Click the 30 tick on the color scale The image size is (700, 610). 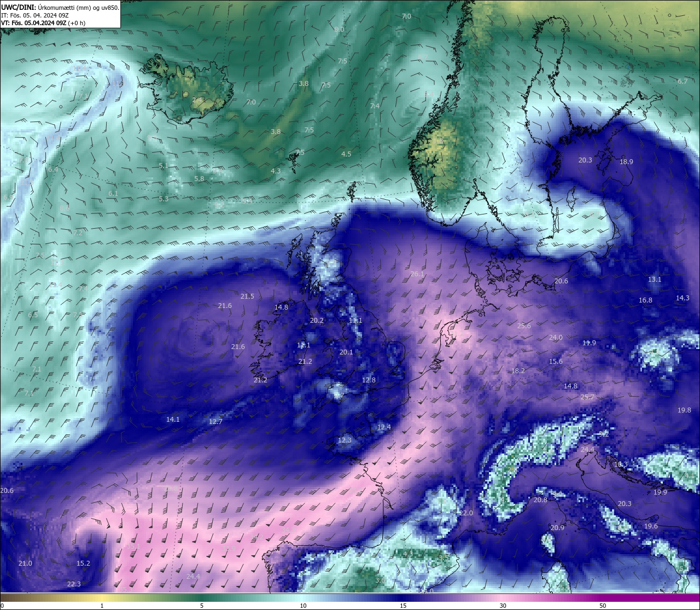click(x=503, y=606)
